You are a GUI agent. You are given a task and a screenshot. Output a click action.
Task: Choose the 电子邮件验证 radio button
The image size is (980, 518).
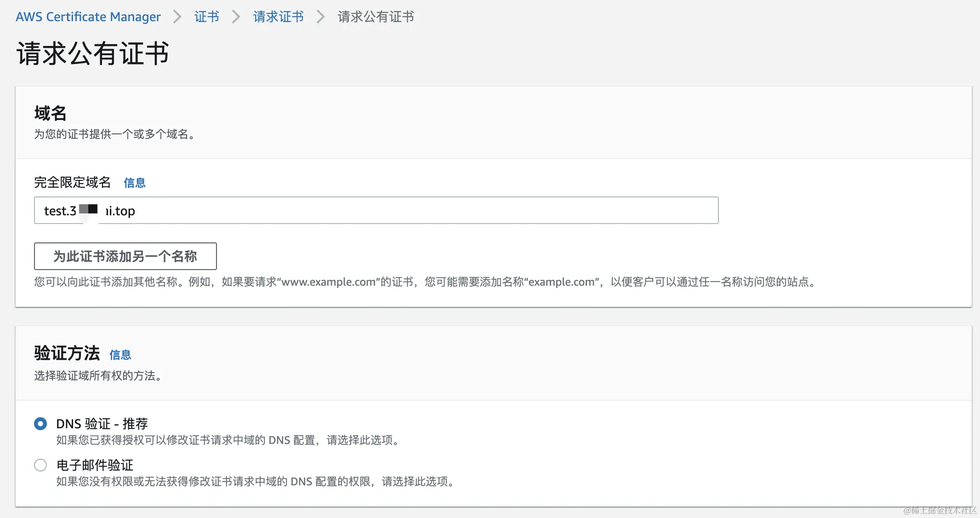click(40, 465)
